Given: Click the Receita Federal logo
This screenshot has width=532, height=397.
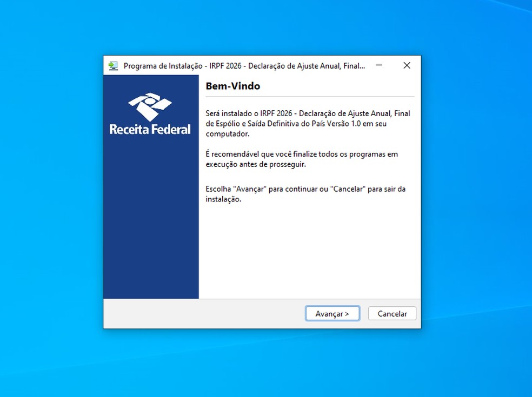Looking at the screenshot, I should tap(150, 114).
